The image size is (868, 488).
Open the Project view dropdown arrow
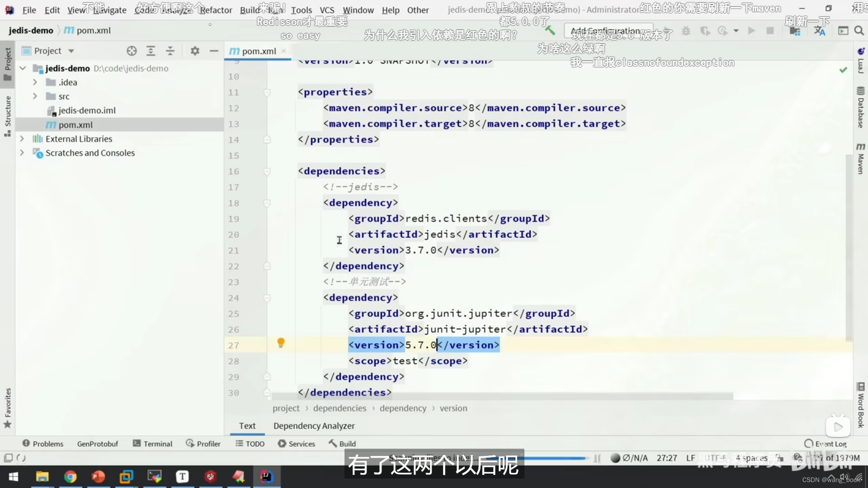pyautogui.click(x=71, y=51)
